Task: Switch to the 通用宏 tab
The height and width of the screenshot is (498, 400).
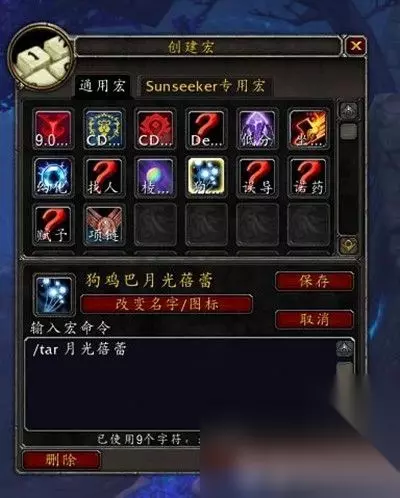Action: pyautogui.click(x=102, y=86)
